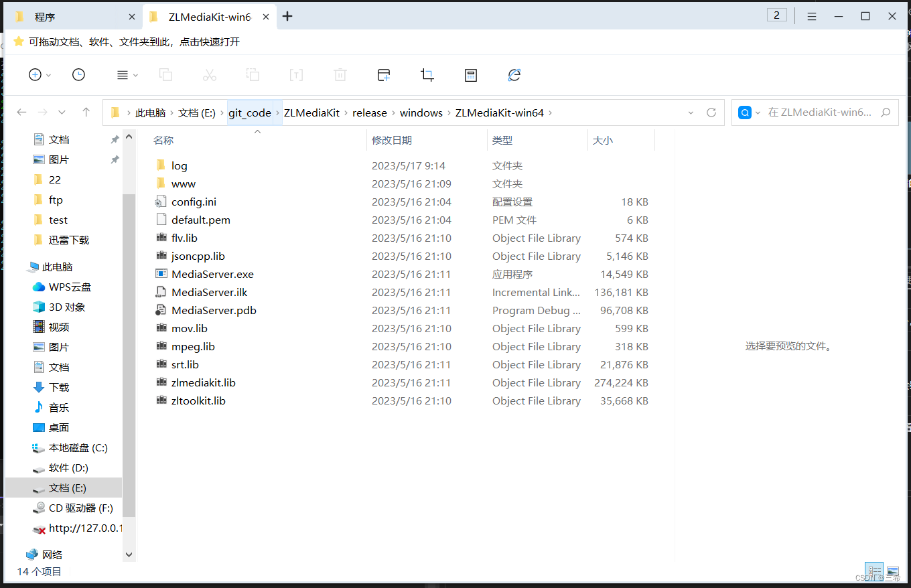911x588 pixels.
Task: Click windows in the breadcrumb
Action: click(421, 113)
